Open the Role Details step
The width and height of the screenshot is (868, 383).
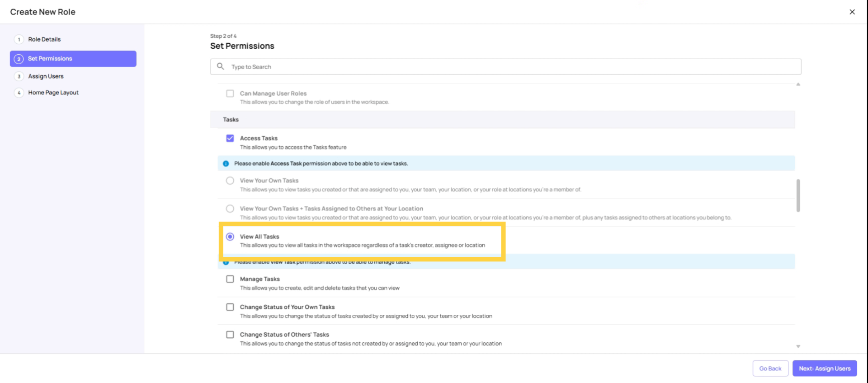tap(44, 39)
